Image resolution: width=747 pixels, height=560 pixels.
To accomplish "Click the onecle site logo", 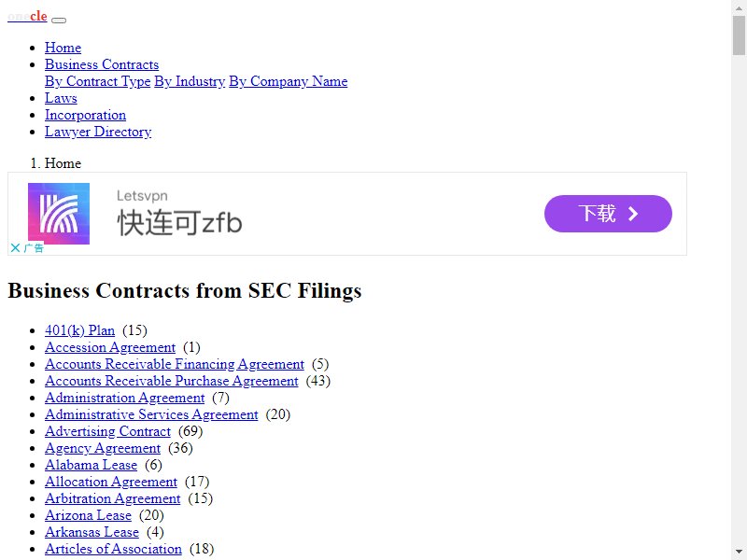I will coord(27,16).
